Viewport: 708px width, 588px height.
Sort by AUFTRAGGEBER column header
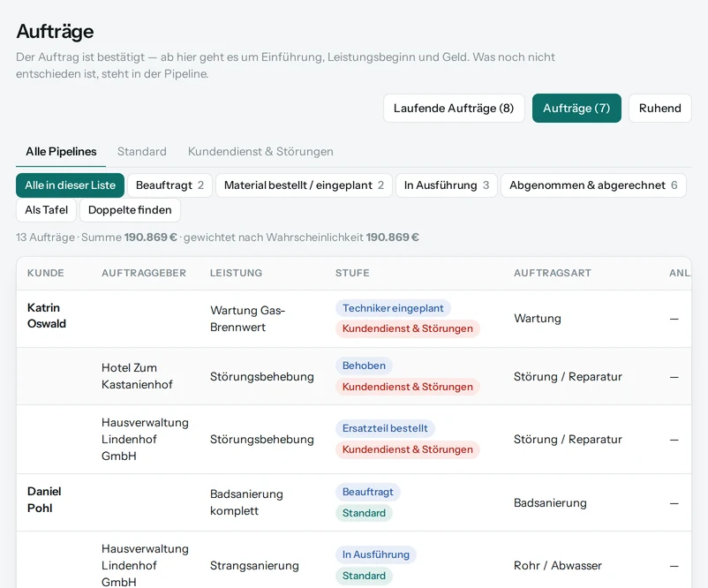[144, 273]
